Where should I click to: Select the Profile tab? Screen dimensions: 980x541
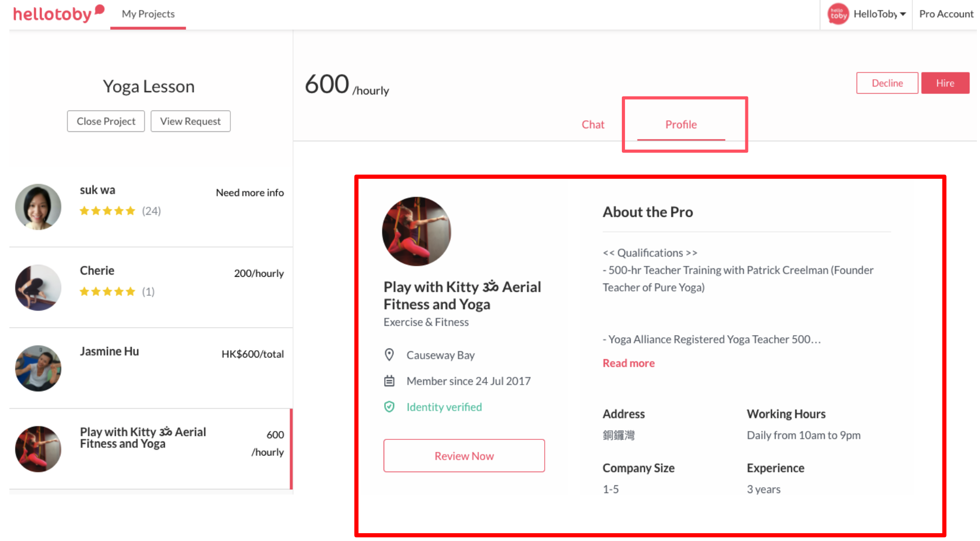681,125
